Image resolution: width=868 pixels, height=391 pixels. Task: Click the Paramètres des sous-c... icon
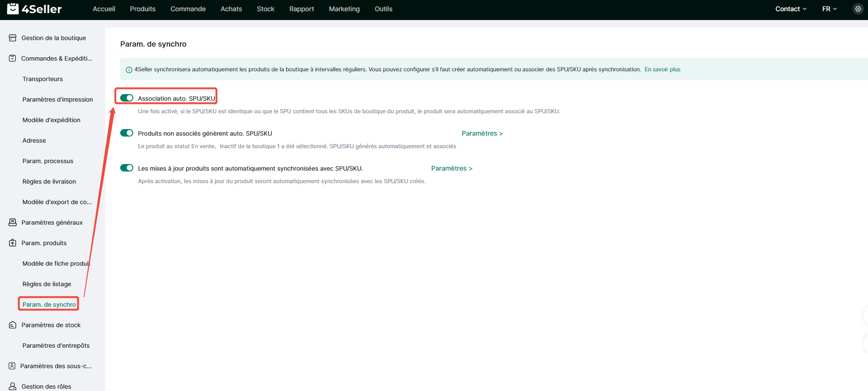(x=13, y=366)
